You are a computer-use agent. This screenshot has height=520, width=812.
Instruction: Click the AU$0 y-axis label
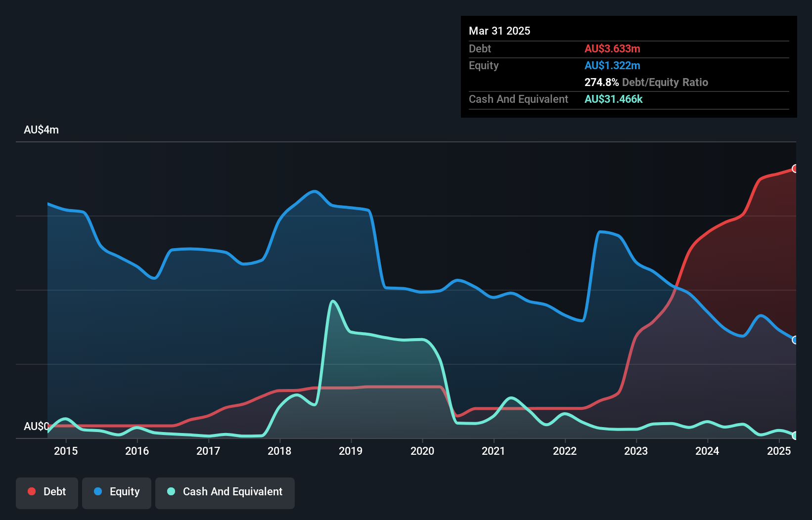(37, 427)
